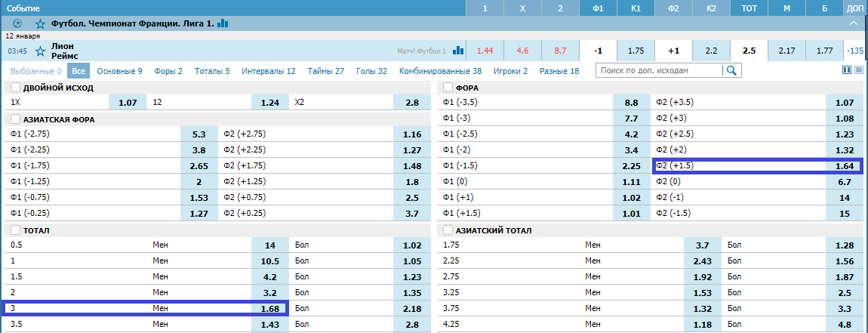Select 12 double chance odds 1.24
Image resolution: width=868 pixels, height=333 pixels.
(269, 103)
